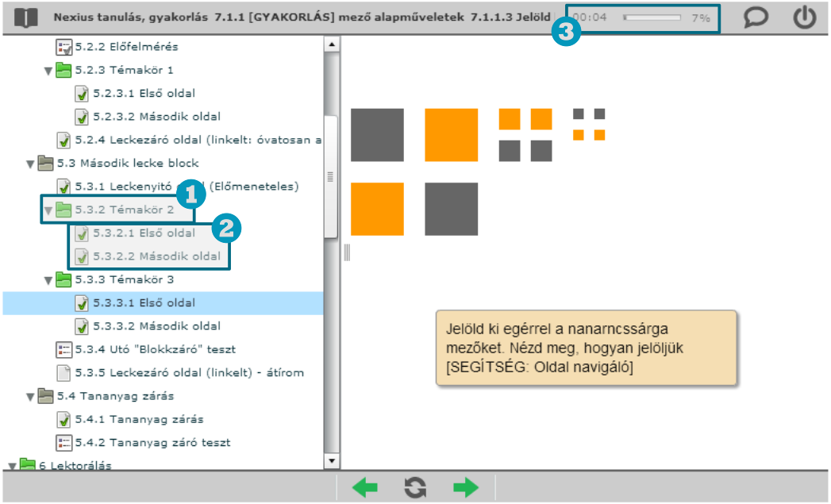Select the large orange square in top row

[451, 135]
